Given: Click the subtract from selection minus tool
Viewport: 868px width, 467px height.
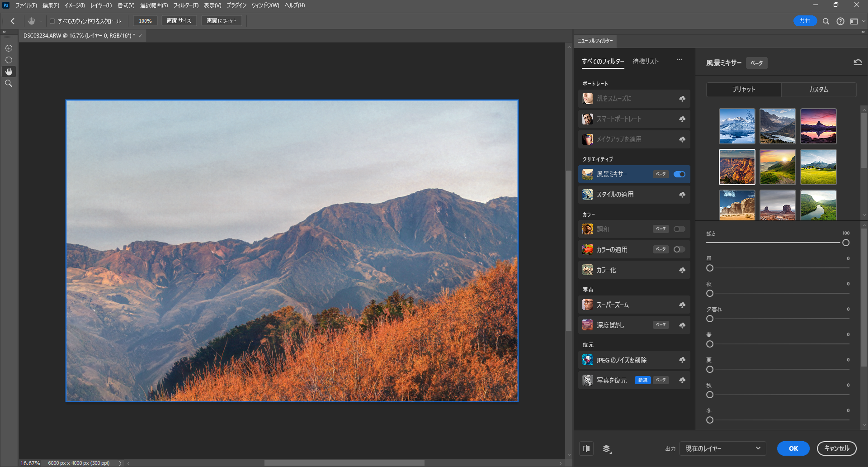Looking at the screenshot, I should coord(9,60).
